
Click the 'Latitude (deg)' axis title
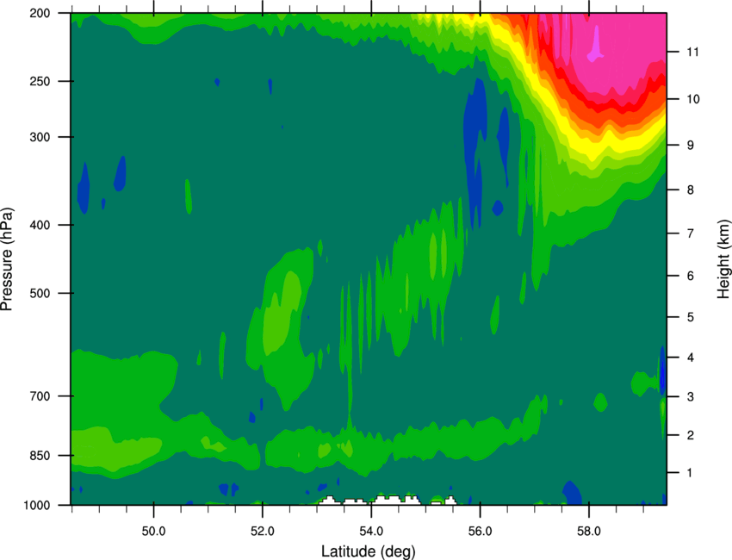pyautogui.click(x=368, y=551)
